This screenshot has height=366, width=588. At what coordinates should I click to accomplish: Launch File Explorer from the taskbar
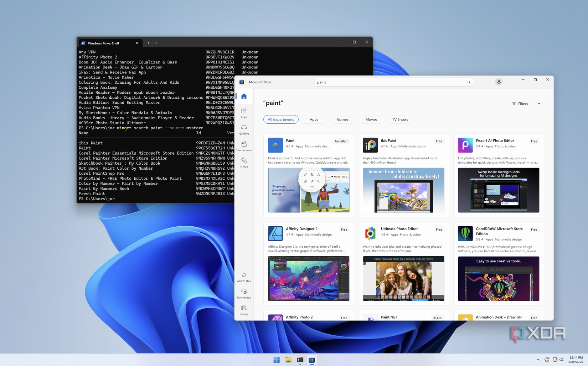(x=288, y=360)
